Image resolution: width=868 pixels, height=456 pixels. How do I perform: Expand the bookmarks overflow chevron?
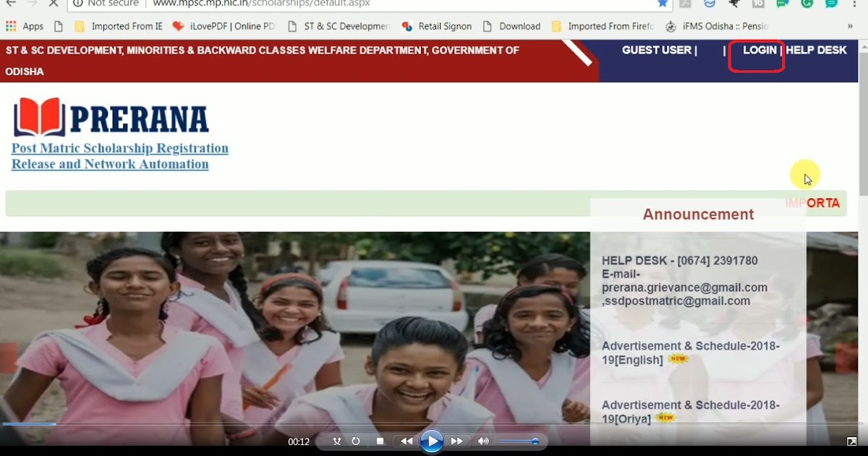pos(850,26)
